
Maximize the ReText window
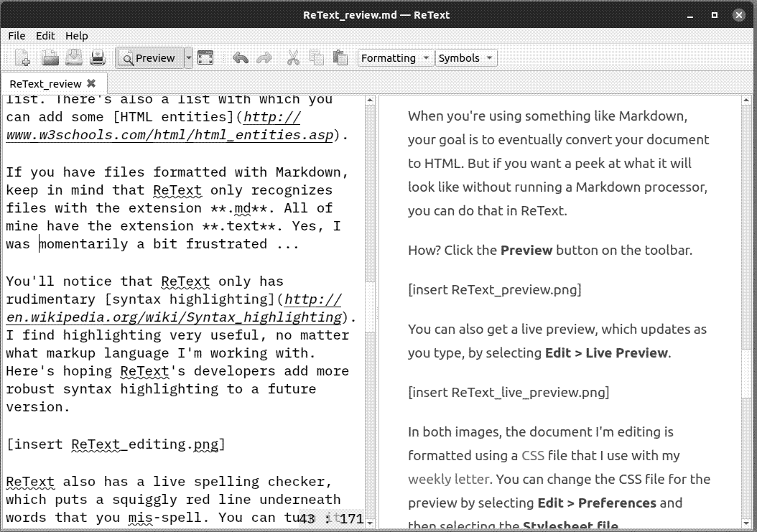pos(715,16)
